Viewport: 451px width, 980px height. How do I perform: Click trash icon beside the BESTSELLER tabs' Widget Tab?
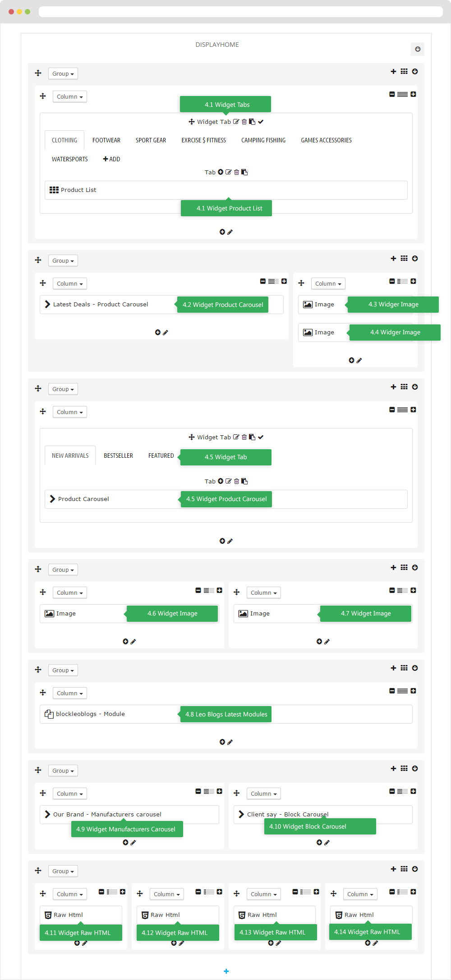pyautogui.click(x=244, y=437)
